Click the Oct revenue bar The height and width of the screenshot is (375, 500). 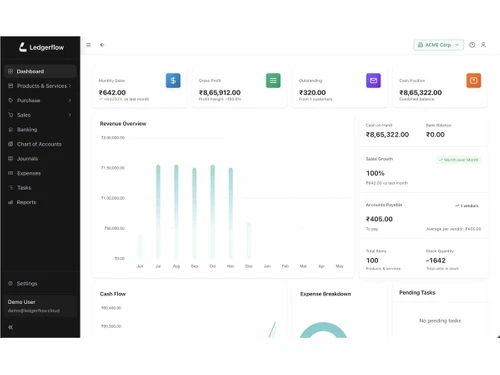[213, 212]
